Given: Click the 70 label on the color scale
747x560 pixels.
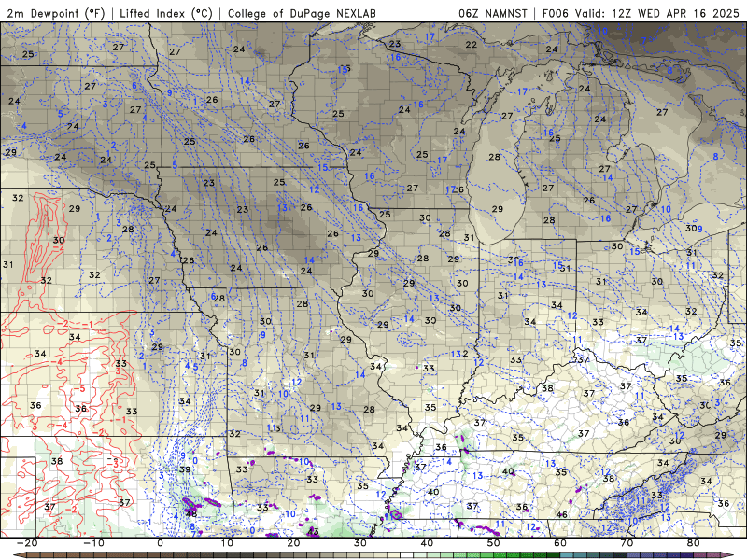Looking at the screenshot, I should tap(627, 543).
